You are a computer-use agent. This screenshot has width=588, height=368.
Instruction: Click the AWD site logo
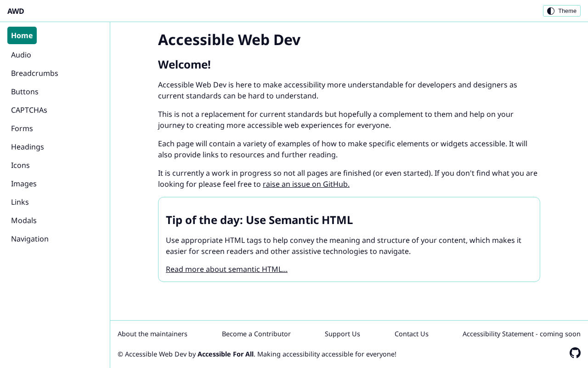pos(16,11)
